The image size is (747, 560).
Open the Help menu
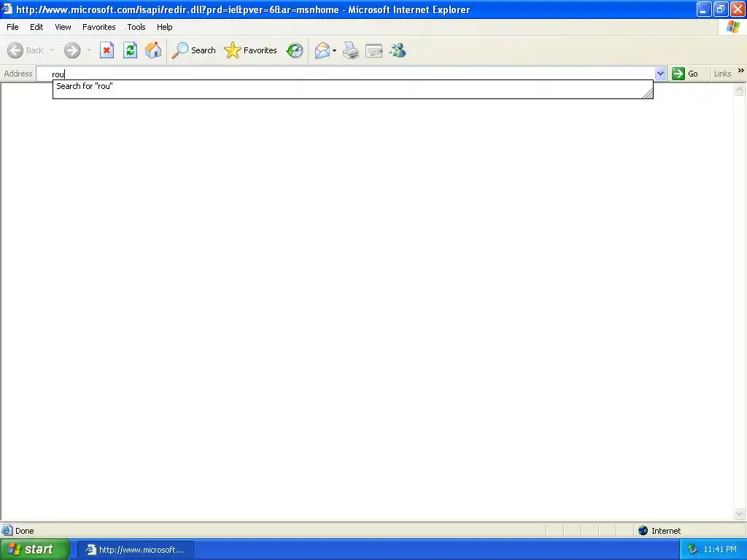pos(164,27)
